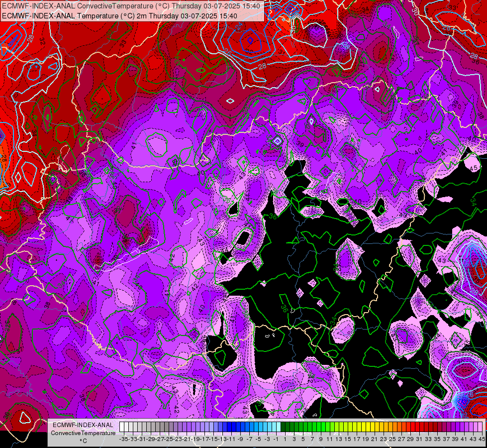Select the legend value 17

[357, 439]
